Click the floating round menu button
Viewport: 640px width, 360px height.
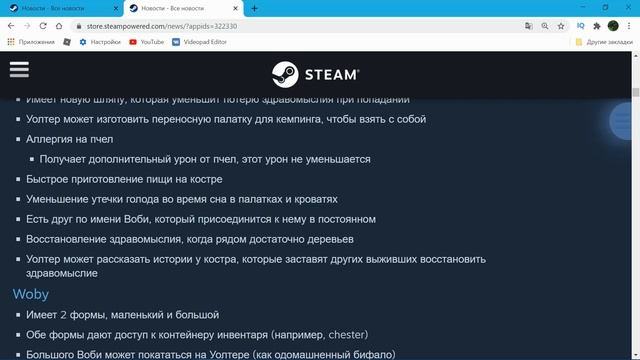pos(621,121)
